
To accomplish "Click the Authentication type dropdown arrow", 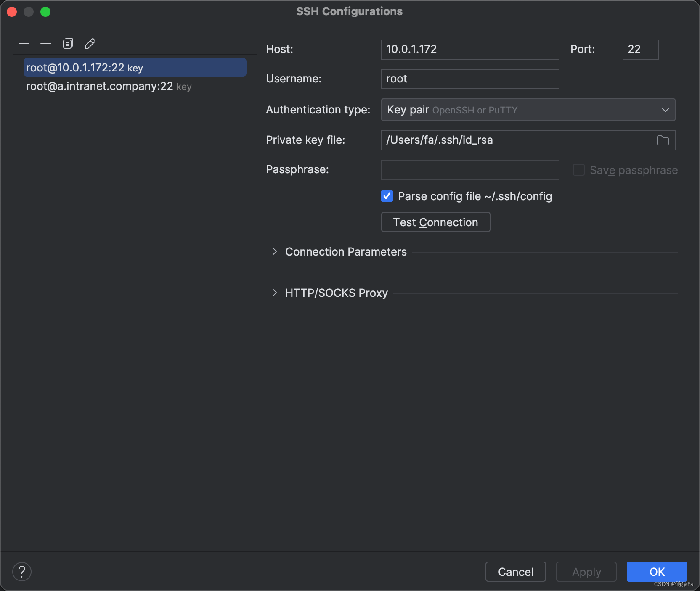I will tap(665, 110).
